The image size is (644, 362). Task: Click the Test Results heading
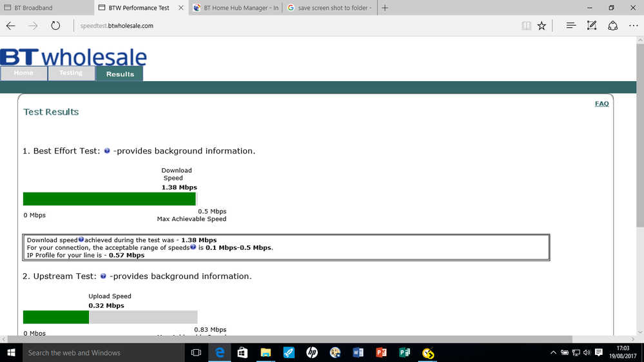tap(51, 111)
